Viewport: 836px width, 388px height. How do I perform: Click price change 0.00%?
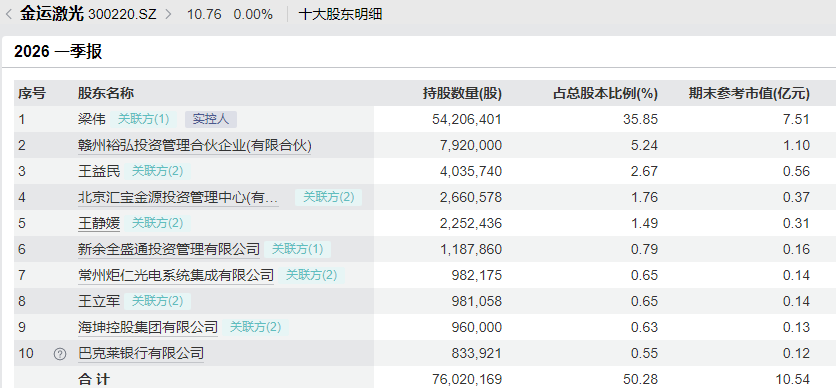click(253, 14)
